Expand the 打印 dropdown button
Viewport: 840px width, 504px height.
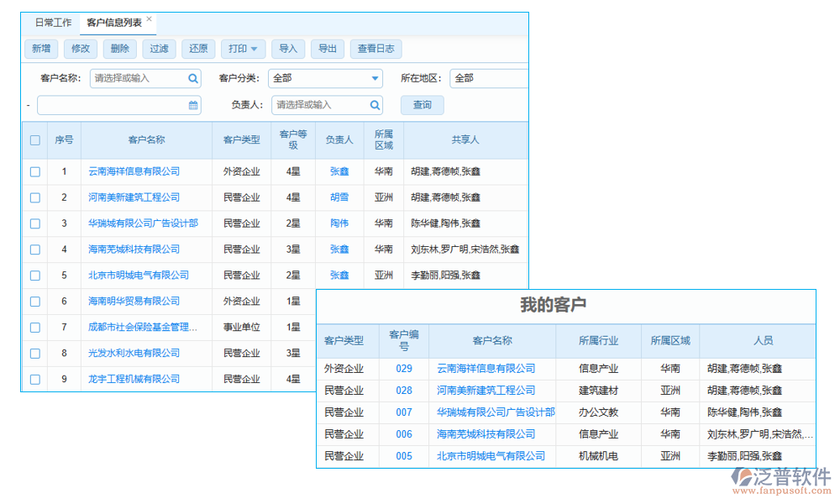pos(244,49)
